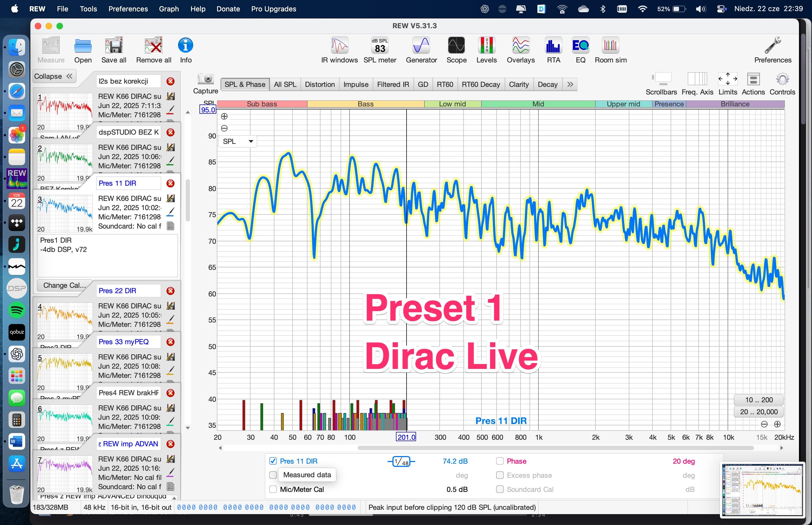Viewport: 812px width, 525px height.
Task: Enable the Excess phase checkbox
Action: [500, 475]
